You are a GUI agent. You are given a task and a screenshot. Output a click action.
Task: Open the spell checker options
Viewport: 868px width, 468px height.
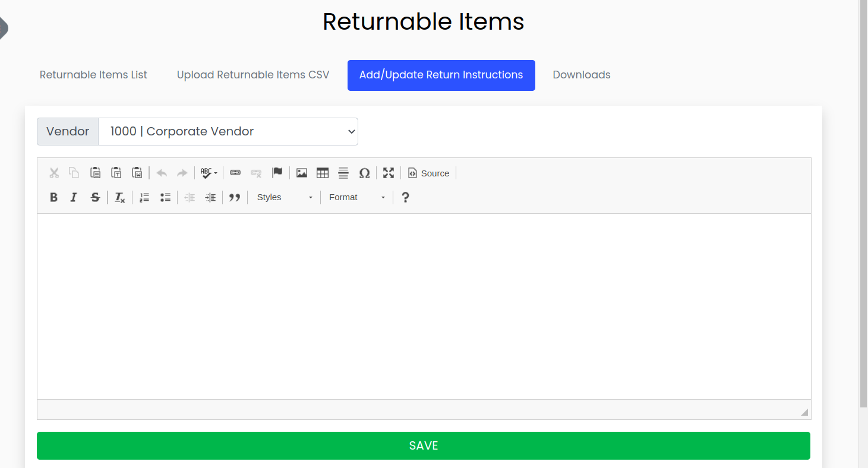[208, 173]
